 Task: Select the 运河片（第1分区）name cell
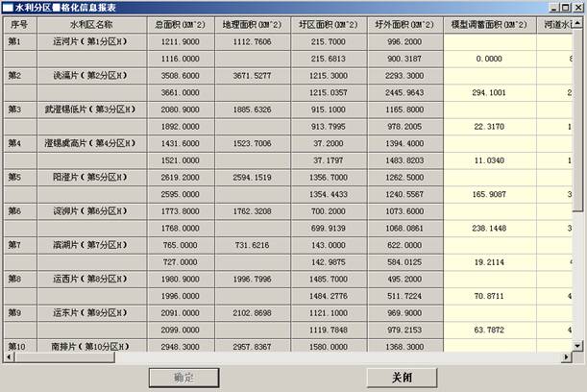tap(91, 42)
